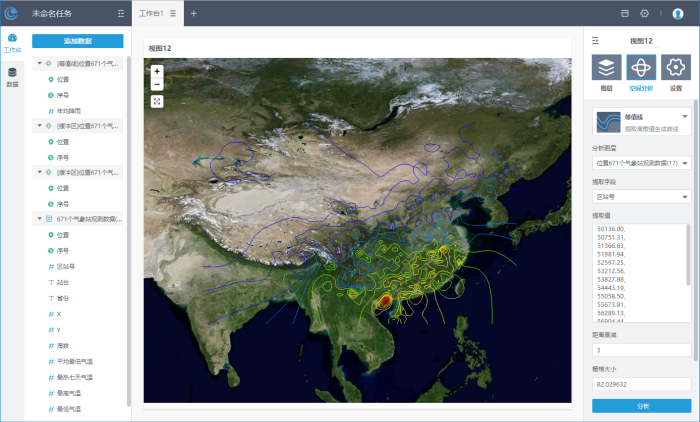Collapse the 等值线 layer tree node

pyautogui.click(x=39, y=64)
